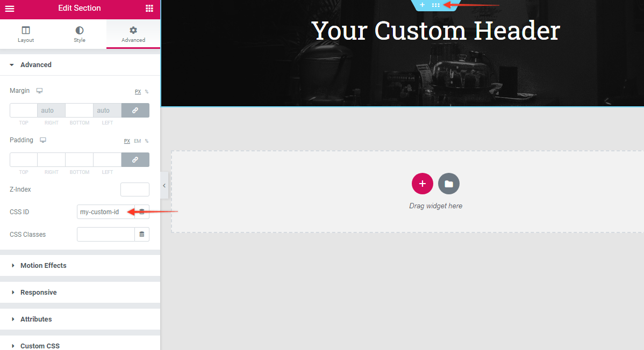Open dynamic tags icon for CSS Classes

142,234
